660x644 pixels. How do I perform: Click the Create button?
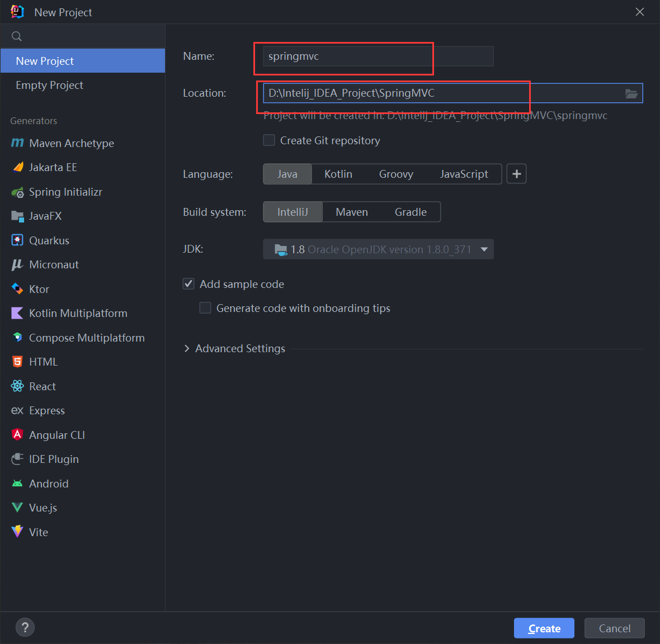[x=544, y=628]
